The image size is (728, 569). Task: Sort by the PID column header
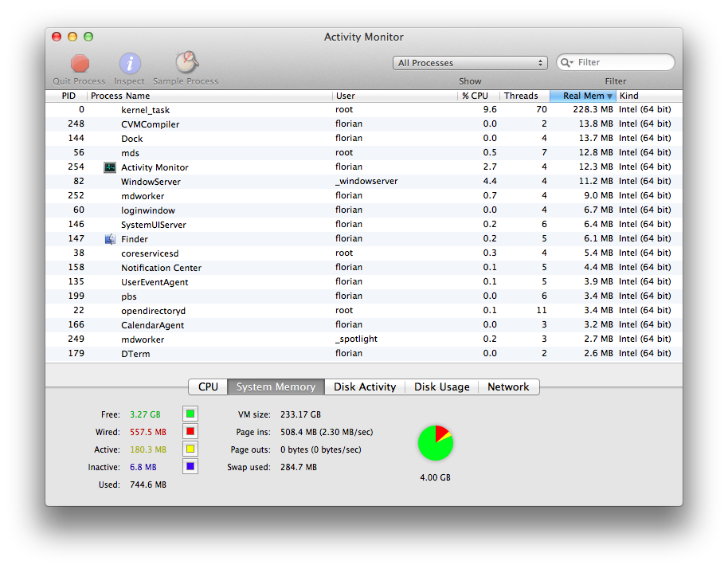click(x=67, y=96)
